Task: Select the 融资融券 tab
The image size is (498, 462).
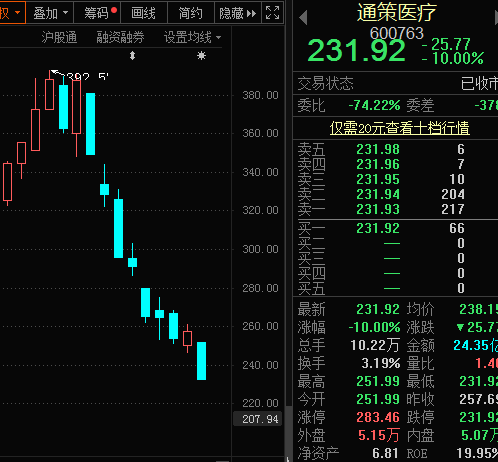Action: (x=120, y=37)
